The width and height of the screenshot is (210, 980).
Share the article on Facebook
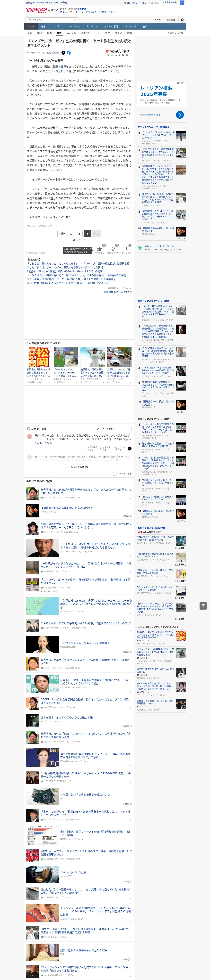click(69, 53)
